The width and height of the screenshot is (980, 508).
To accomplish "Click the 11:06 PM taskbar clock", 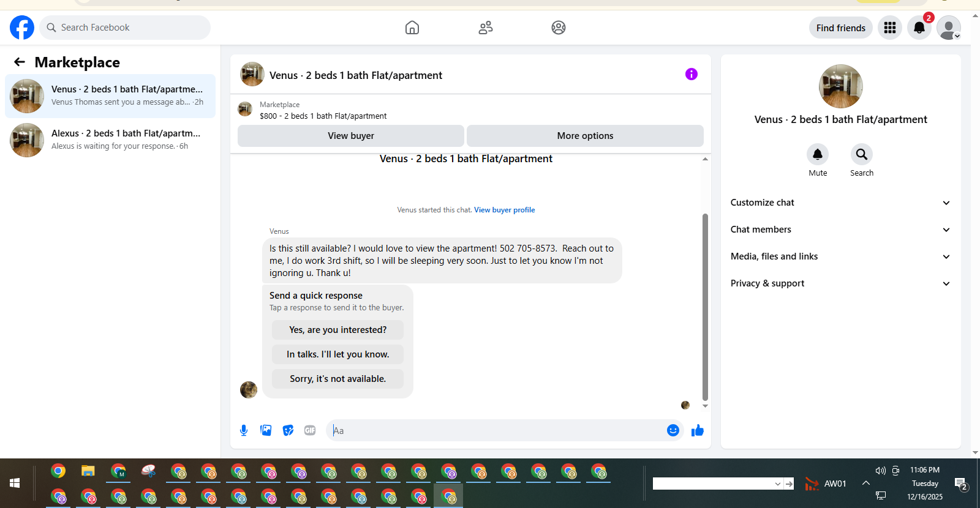I will (x=925, y=470).
